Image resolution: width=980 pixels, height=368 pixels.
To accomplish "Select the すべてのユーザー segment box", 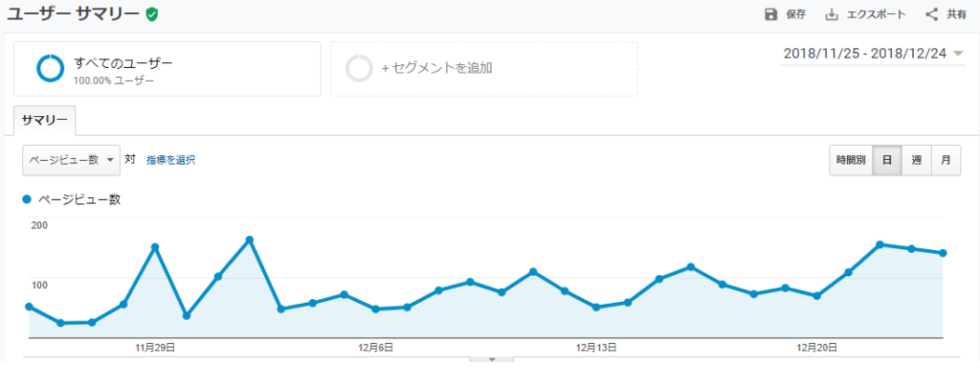I will coord(167,69).
